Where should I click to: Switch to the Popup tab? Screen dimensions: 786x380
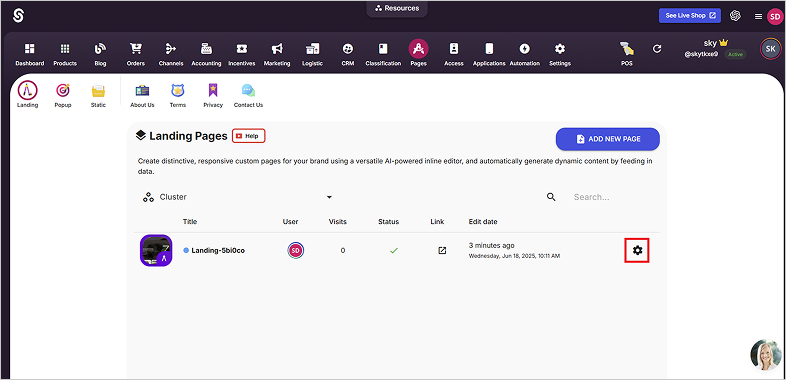click(63, 95)
